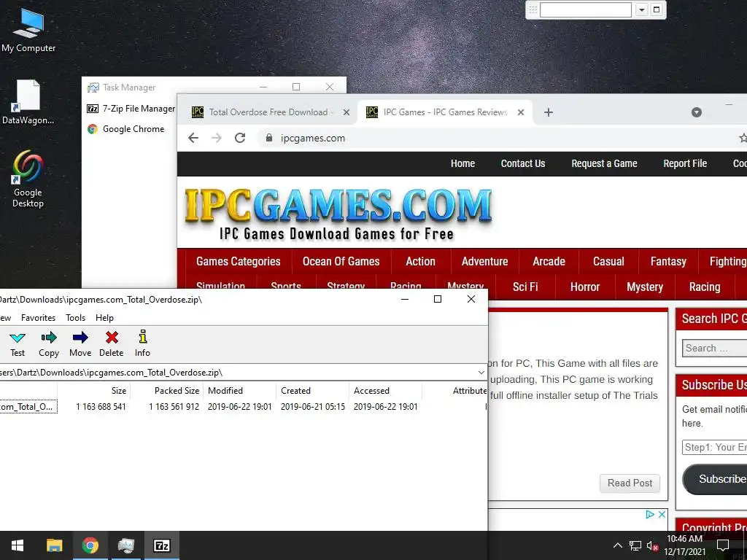Click the red Delete icon in 7-Zip
The height and width of the screenshot is (560, 747).
point(112,338)
